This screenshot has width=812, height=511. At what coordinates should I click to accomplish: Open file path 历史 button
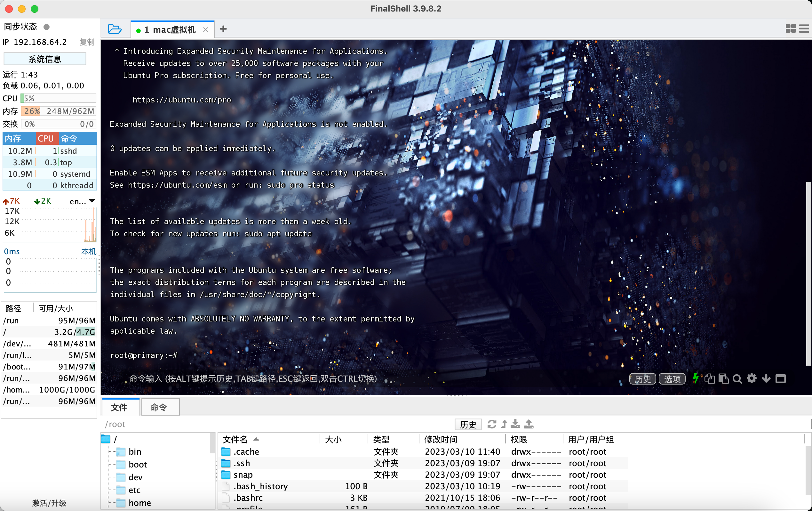coord(468,424)
